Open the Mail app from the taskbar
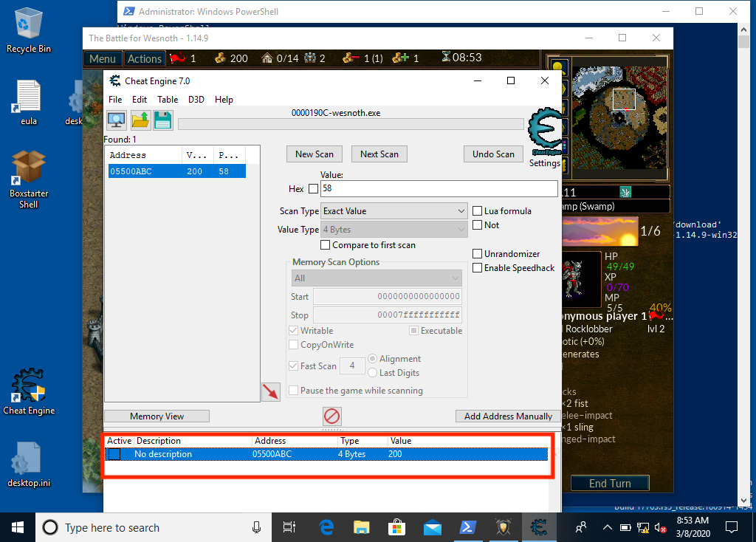 [433, 527]
